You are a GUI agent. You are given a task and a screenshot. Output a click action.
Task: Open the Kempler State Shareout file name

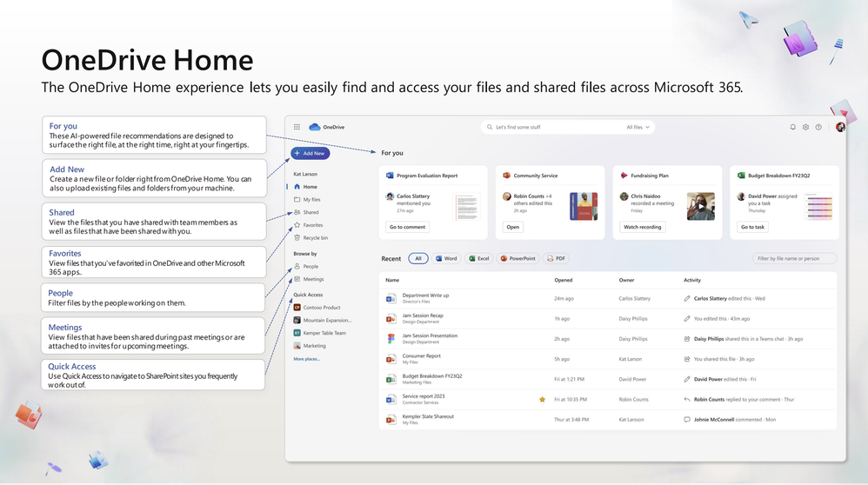[x=428, y=416]
